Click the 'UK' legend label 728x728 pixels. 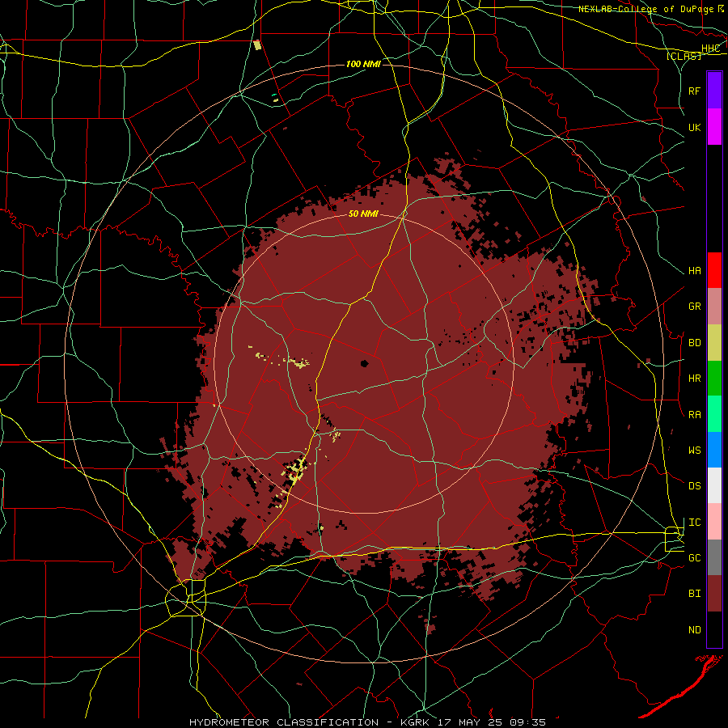pos(695,127)
